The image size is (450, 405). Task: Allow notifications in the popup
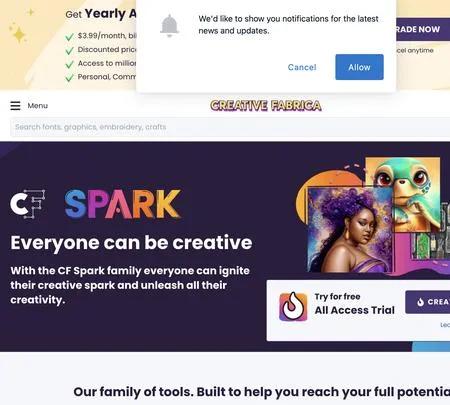359,67
